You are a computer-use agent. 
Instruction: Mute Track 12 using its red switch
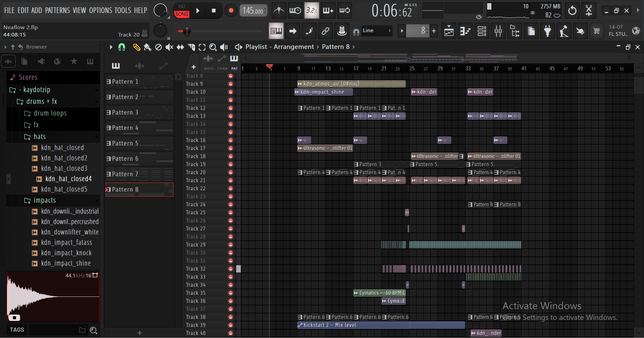(230, 108)
